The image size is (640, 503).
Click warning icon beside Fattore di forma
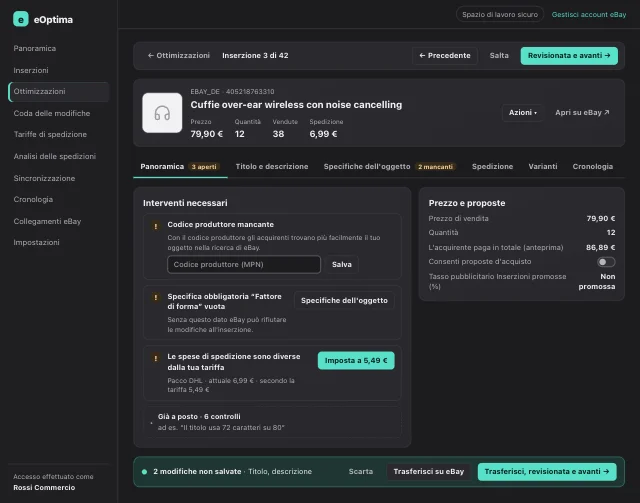point(156,297)
